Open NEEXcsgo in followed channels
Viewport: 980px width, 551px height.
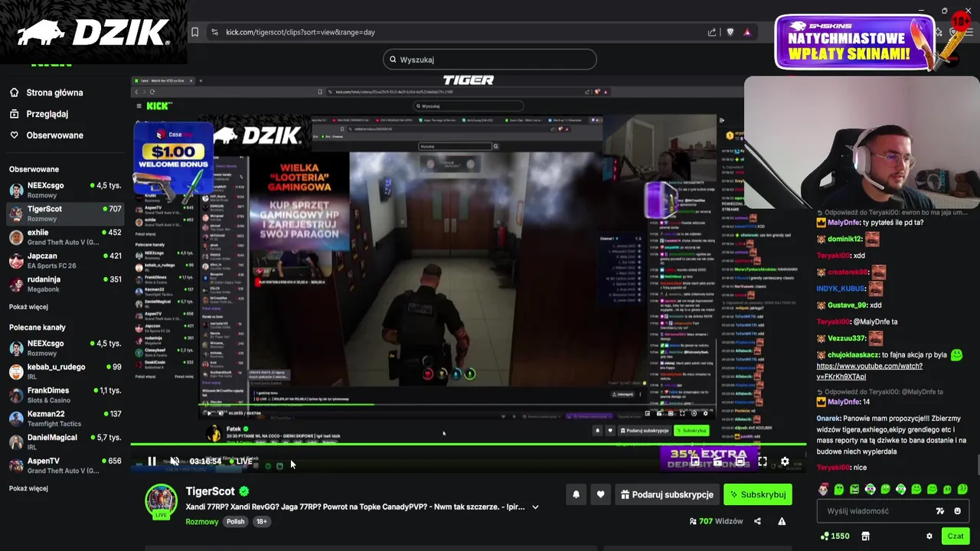(65, 190)
